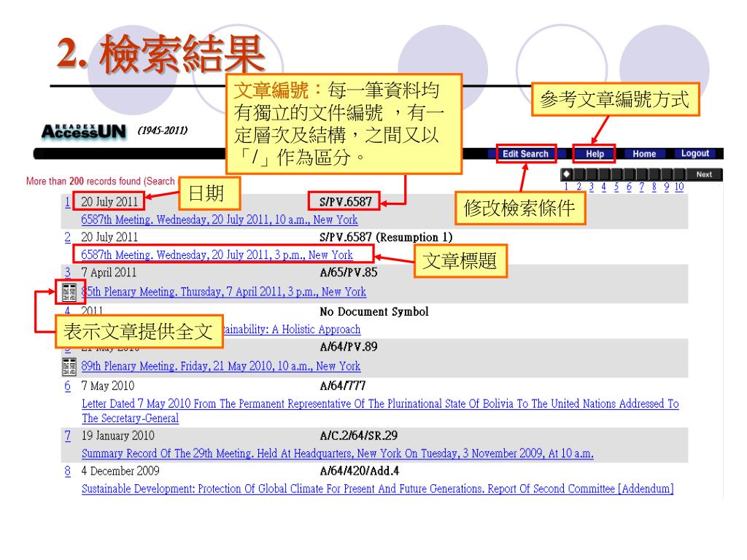Click date 19 January 2010
This screenshot has width=747, height=560.
pyautogui.click(x=117, y=435)
